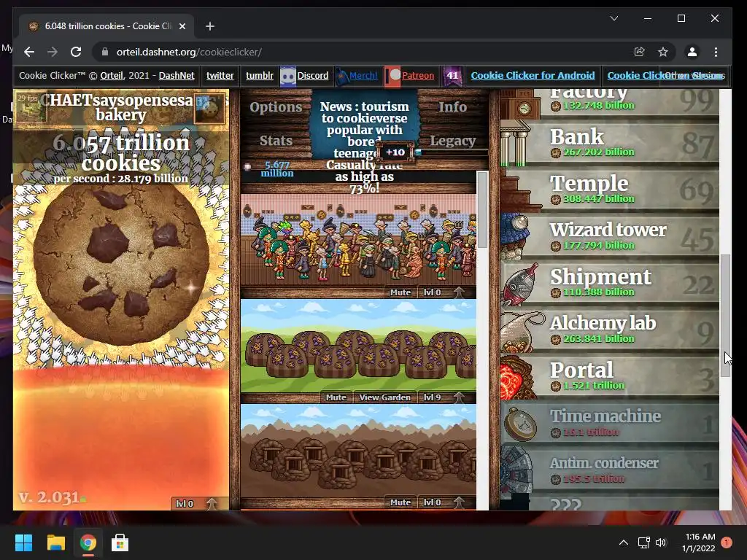Open Cookie Clicker for Android link
Image resolution: width=747 pixels, height=560 pixels.
533,75
